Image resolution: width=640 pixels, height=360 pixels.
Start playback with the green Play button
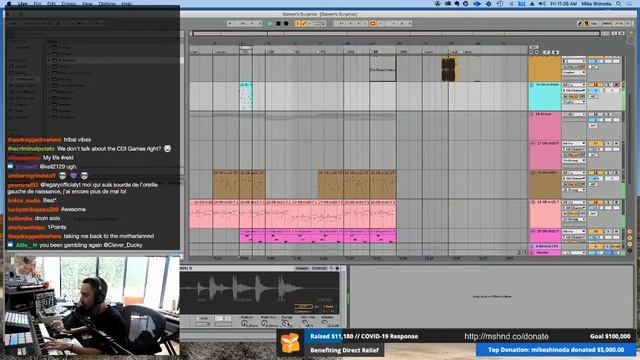(x=270, y=24)
